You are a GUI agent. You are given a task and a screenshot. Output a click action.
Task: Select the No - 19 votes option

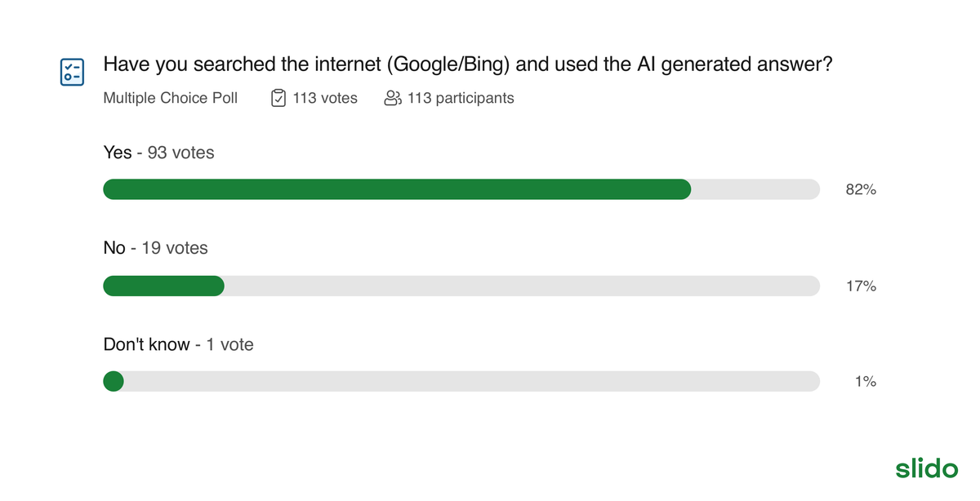(155, 247)
